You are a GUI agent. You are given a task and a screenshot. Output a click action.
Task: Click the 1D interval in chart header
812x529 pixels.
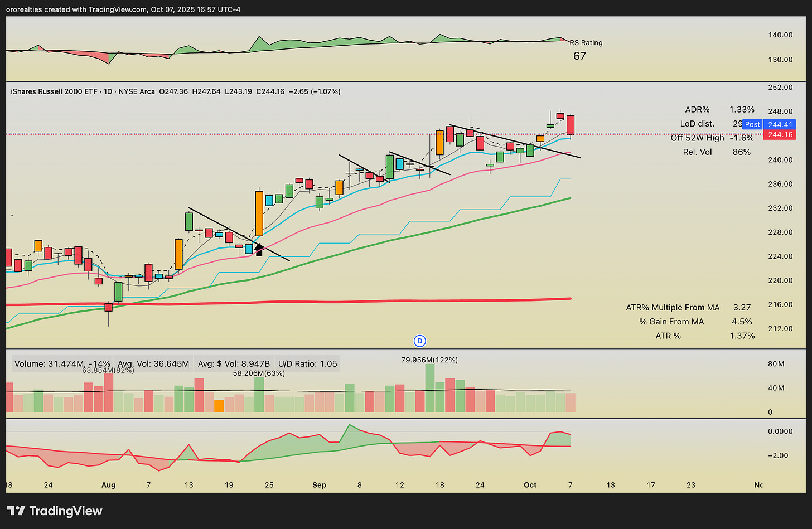(x=108, y=91)
